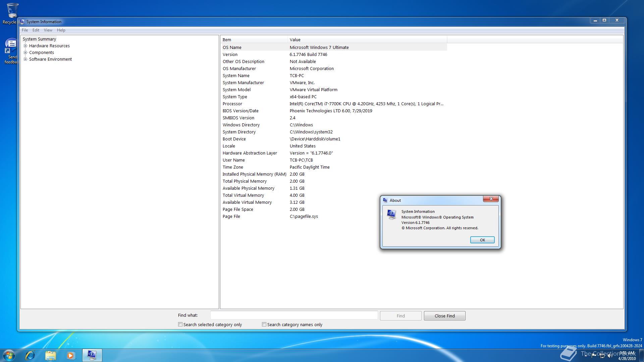Select System Information taskbar button

(x=92, y=355)
